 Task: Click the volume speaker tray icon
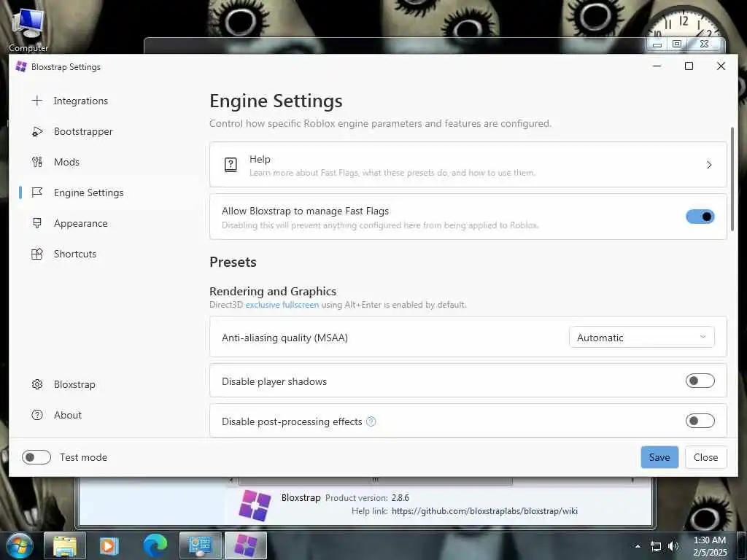point(673,546)
